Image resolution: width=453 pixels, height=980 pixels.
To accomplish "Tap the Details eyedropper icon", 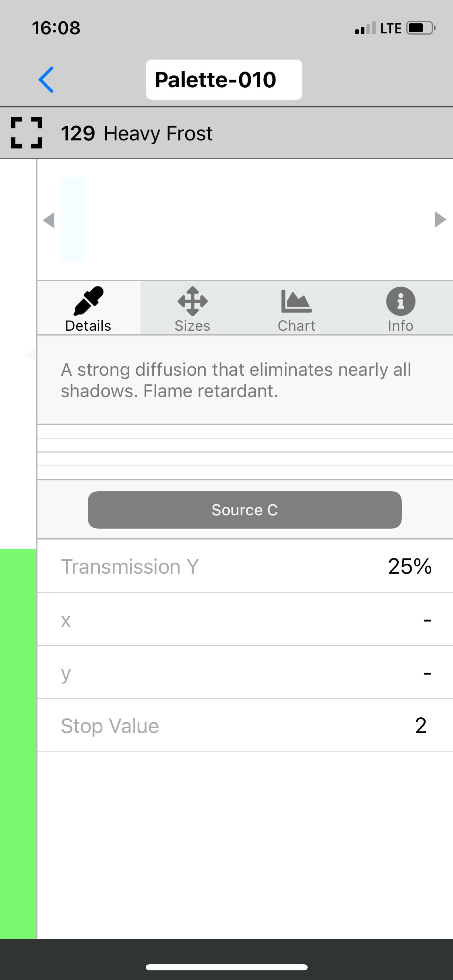I will pos(89,301).
